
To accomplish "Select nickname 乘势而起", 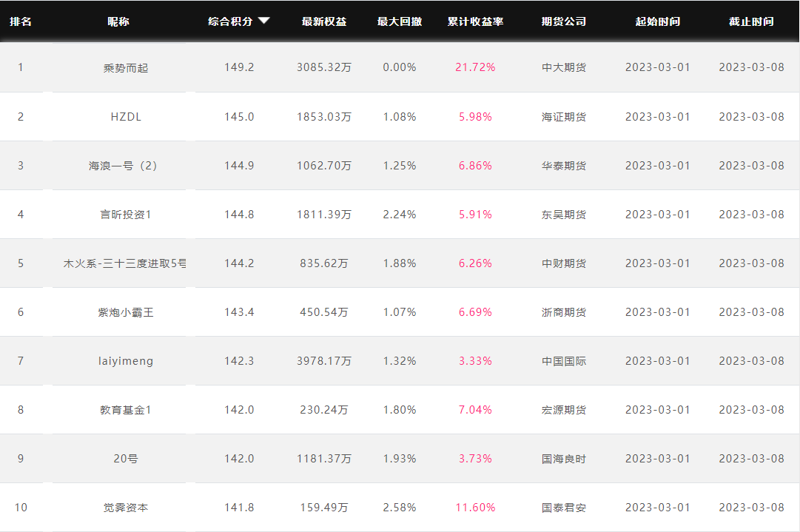I will click(x=126, y=68).
